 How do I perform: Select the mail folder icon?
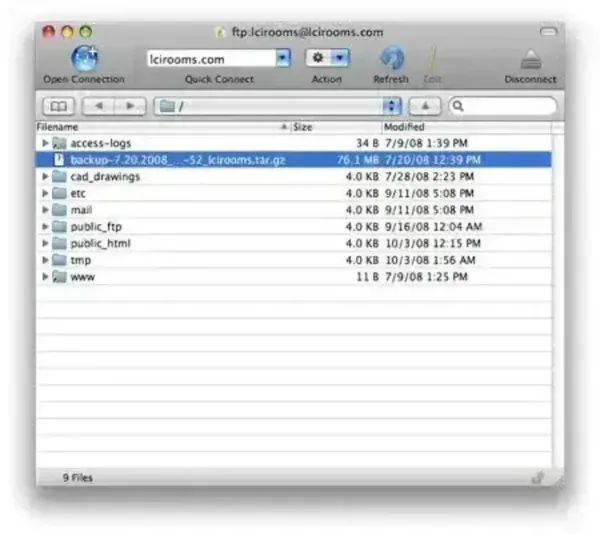59,210
